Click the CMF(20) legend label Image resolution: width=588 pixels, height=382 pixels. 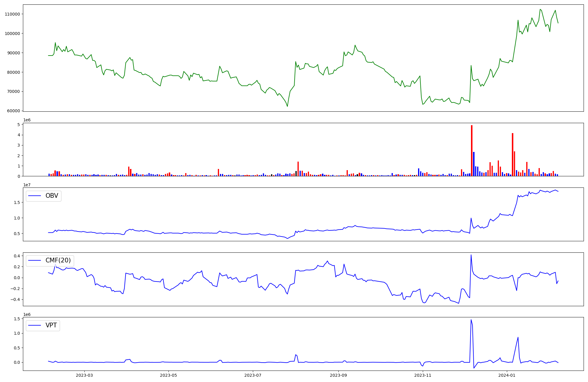coord(58,261)
